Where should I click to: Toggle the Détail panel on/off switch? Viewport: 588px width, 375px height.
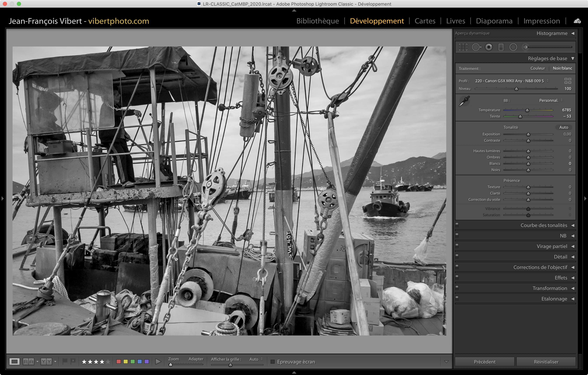pyautogui.click(x=457, y=256)
